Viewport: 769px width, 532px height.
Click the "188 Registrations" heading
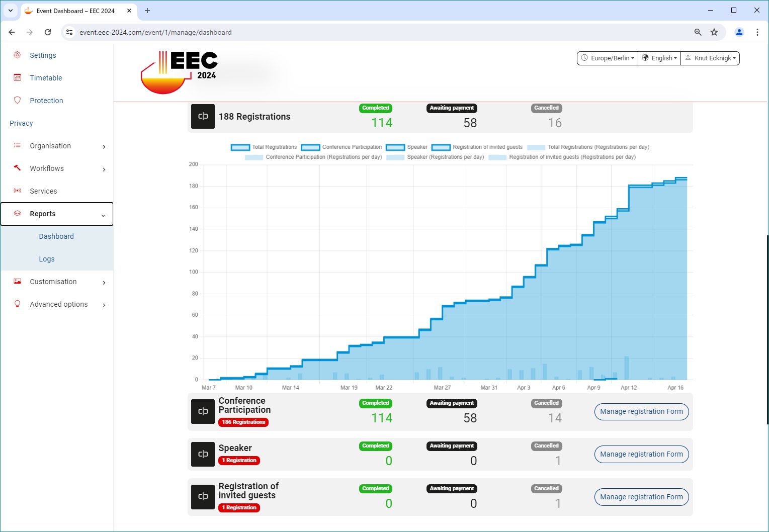pyautogui.click(x=254, y=117)
